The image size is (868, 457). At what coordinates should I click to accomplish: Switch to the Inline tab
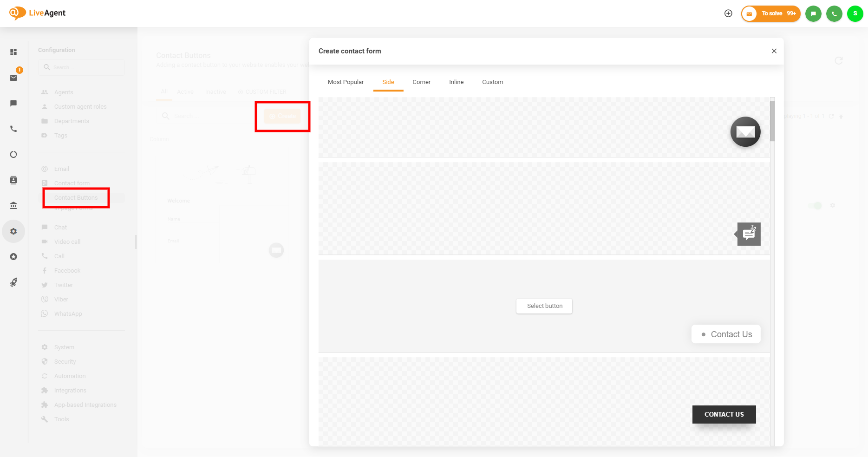pos(456,82)
